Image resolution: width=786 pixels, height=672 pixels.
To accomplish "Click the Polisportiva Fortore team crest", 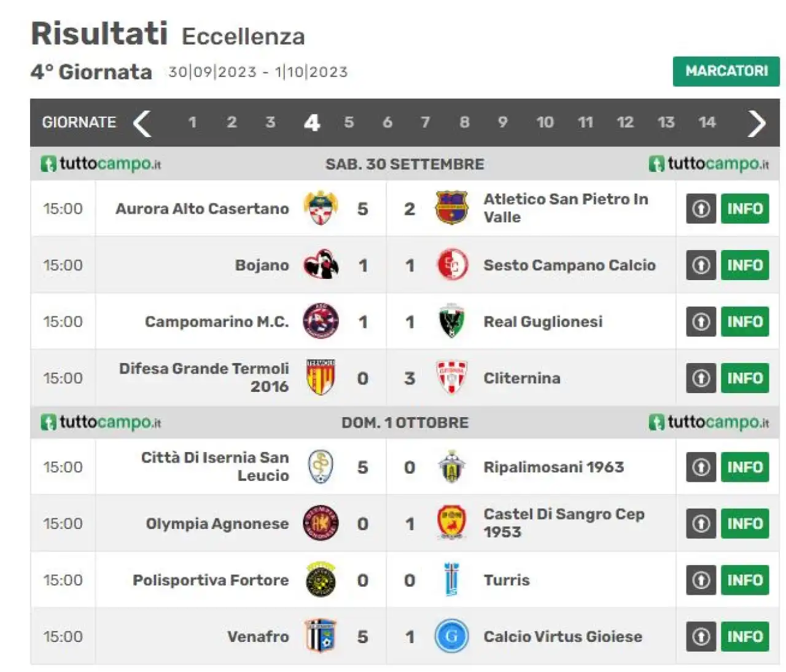I will [321, 580].
